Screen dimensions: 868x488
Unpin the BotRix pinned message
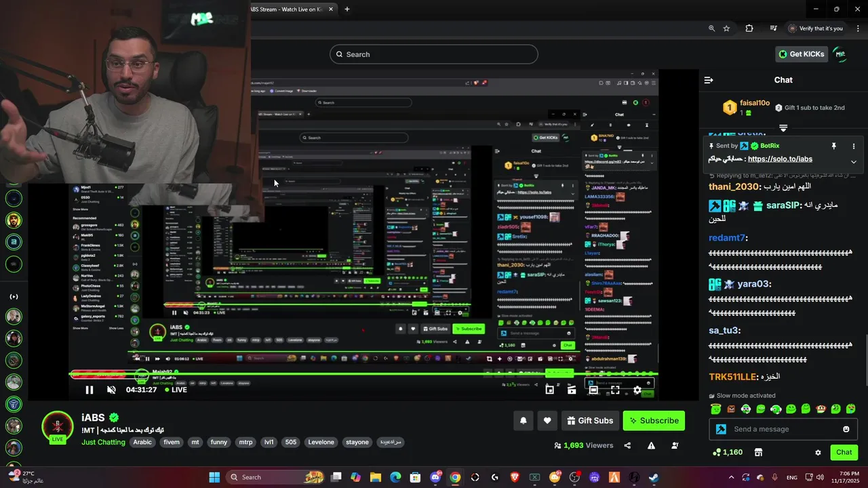click(x=833, y=146)
